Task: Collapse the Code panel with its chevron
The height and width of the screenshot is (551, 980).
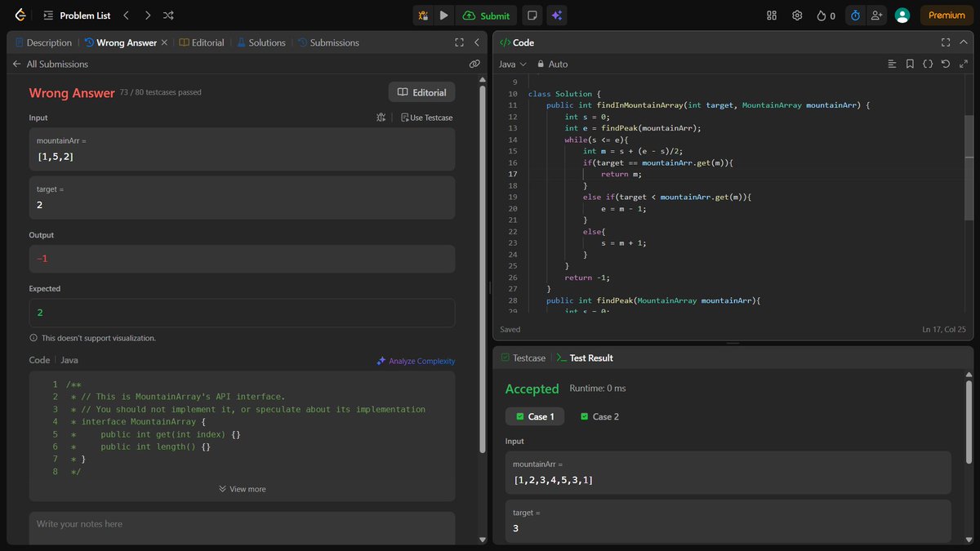Action: coord(964,42)
